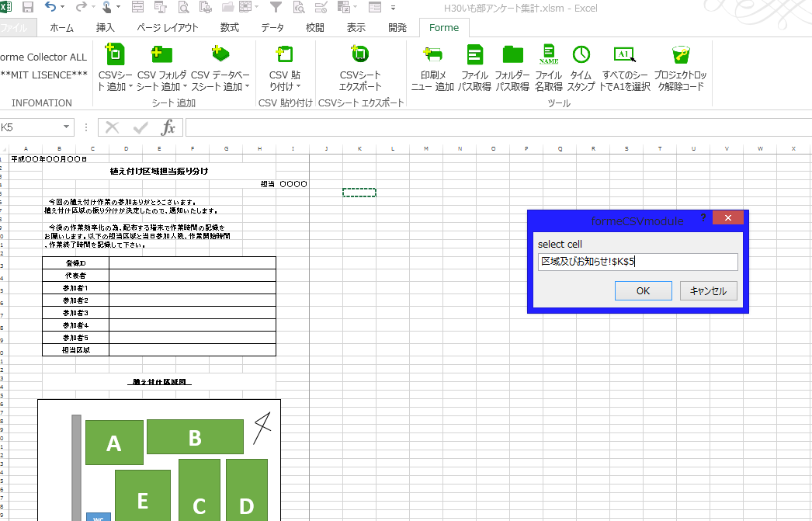
Task: Open the 数式 ribbon tab
Action: 229,27
